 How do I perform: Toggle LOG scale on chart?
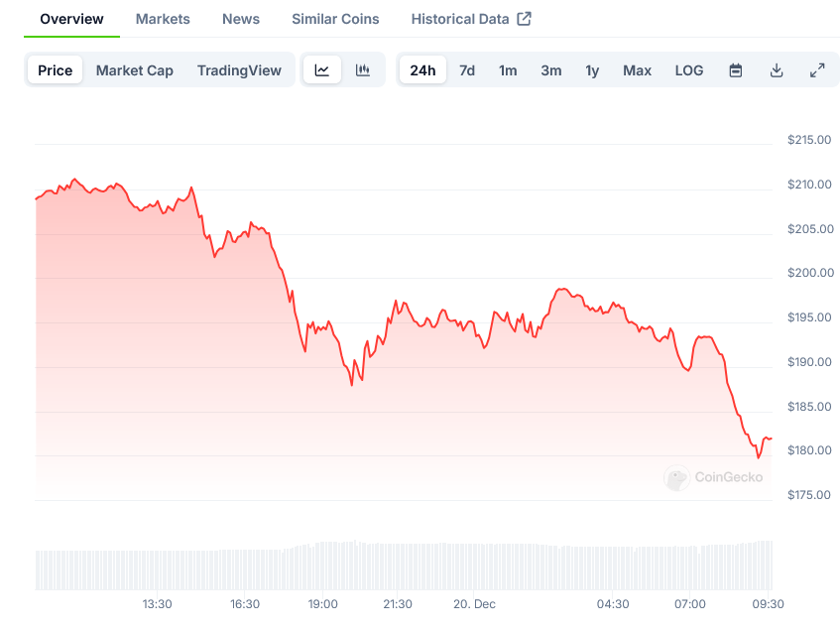689,70
